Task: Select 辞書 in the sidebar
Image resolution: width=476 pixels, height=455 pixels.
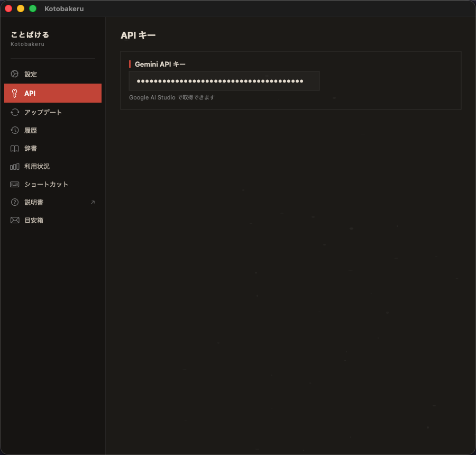Action: [x=31, y=148]
